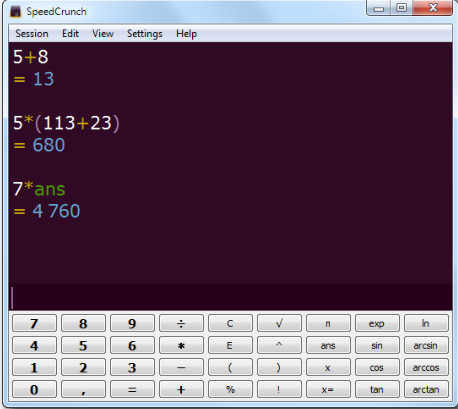Click the plus sign keypad button
Viewport: 458px width, 409px height.
(181, 389)
